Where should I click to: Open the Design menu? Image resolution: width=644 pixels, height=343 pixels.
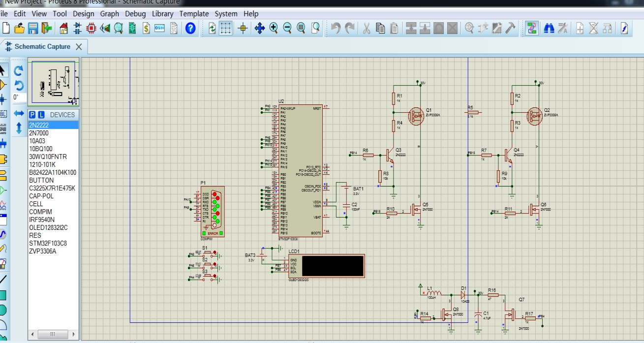84,14
